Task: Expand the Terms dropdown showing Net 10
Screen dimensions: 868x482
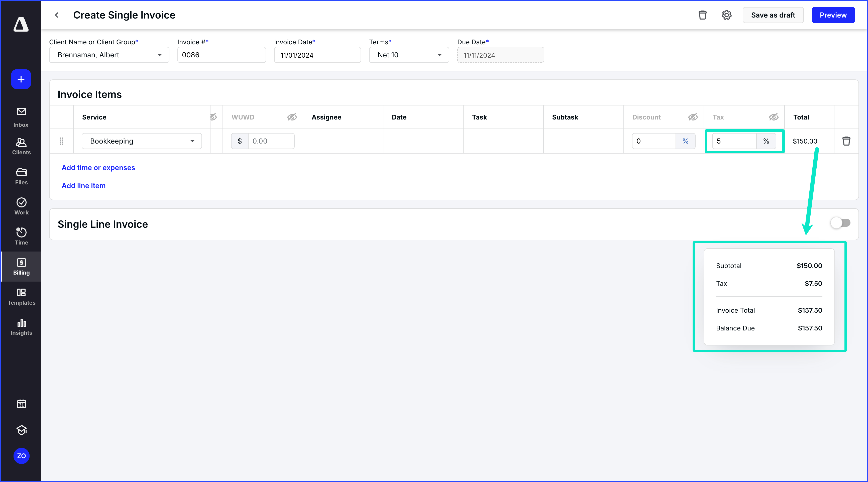Action: [440, 55]
